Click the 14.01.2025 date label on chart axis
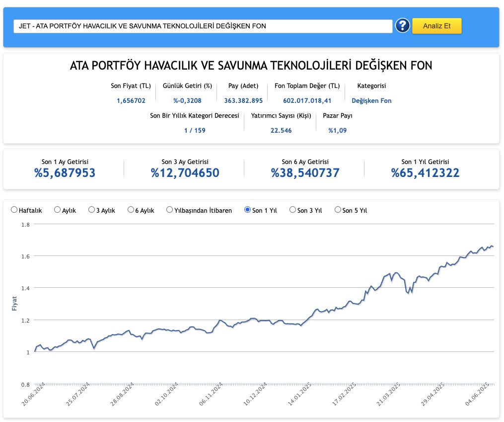The width and height of the screenshot is (504, 422). (x=300, y=394)
